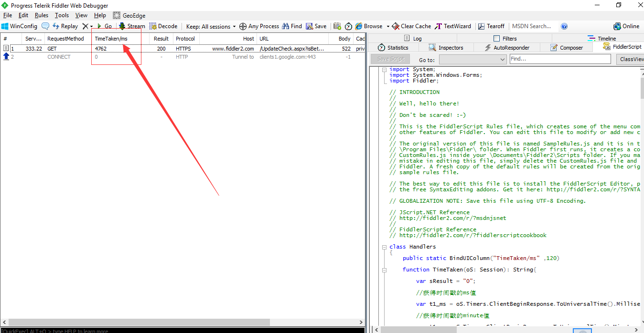Open the Rules menu

[x=42, y=15]
